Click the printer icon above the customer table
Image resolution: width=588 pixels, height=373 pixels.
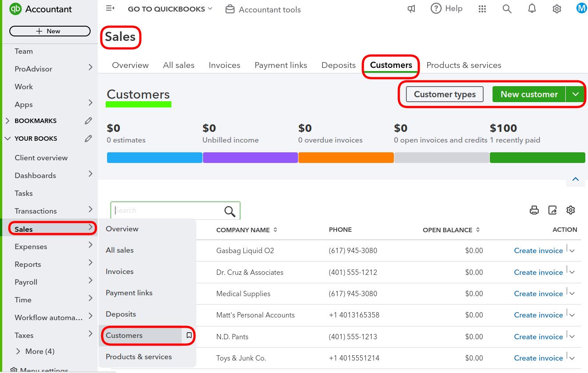coord(534,210)
